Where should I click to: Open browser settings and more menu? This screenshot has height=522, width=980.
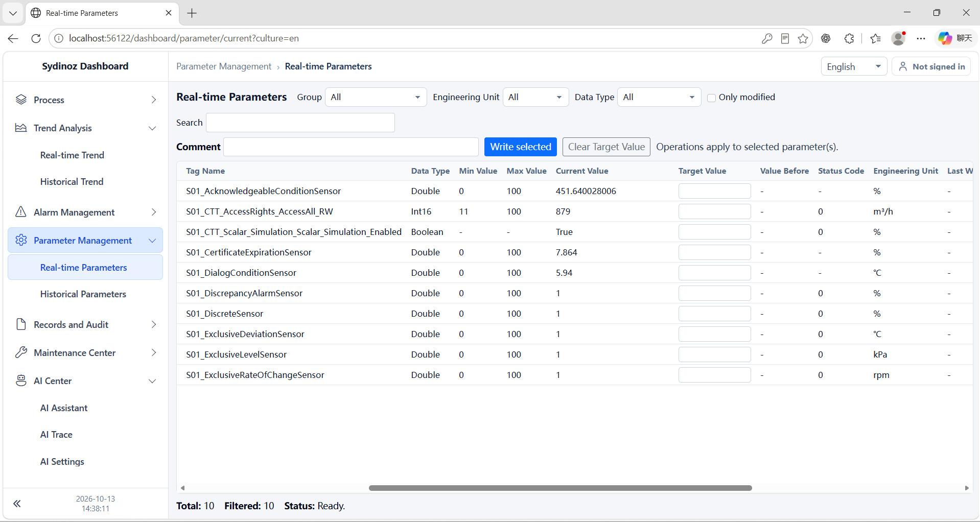921,38
